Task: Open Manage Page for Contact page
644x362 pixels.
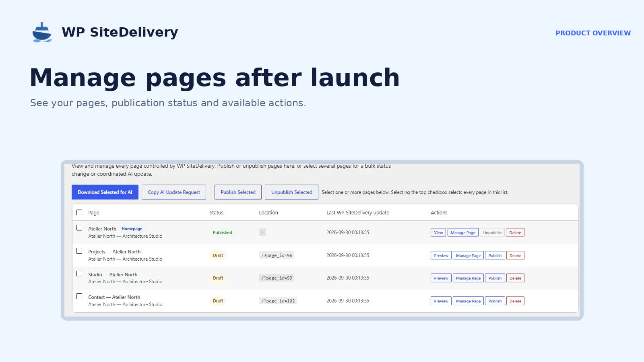Action: 468,301
